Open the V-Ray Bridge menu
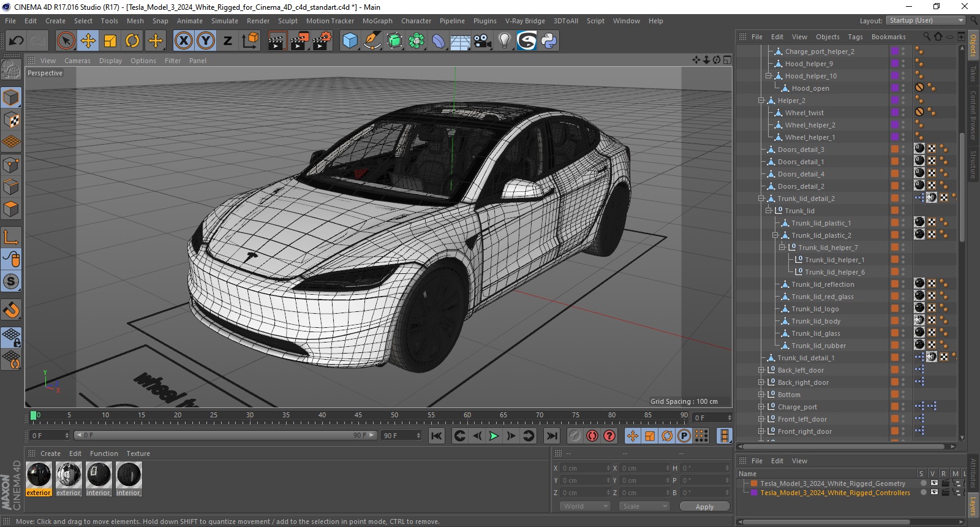Screen dimensions: 980x527 click(x=525, y=21)
